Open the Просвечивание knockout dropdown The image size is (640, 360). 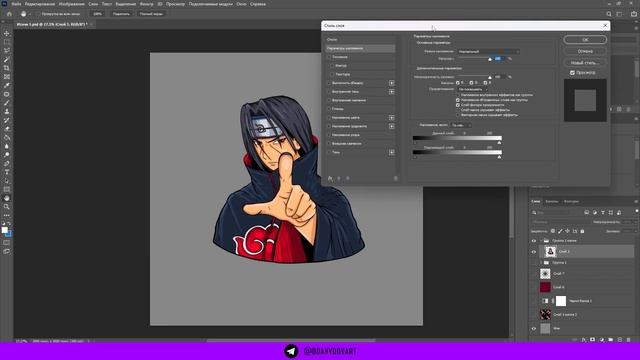coord(472,89)
